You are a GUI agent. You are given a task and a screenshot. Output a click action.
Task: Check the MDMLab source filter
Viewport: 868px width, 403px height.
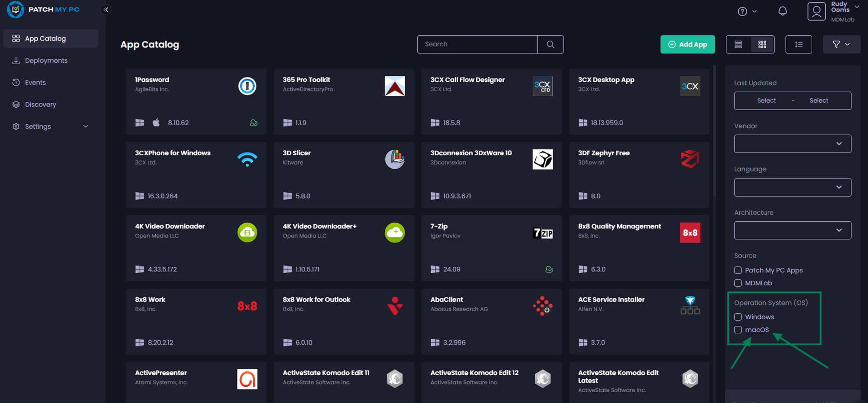[x=738, y=283]
